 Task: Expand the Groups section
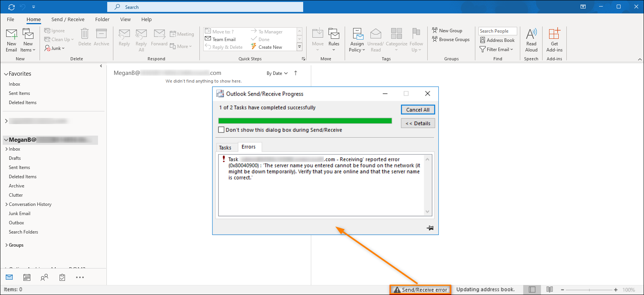tap(7, 245)
